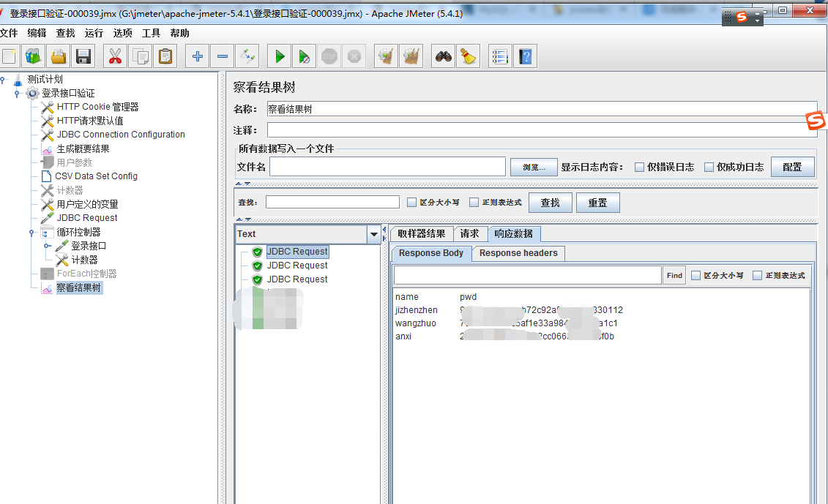Switch to Response headers tab
The height and width of the screenshot is (504, 828).
[x=518, y=253]
